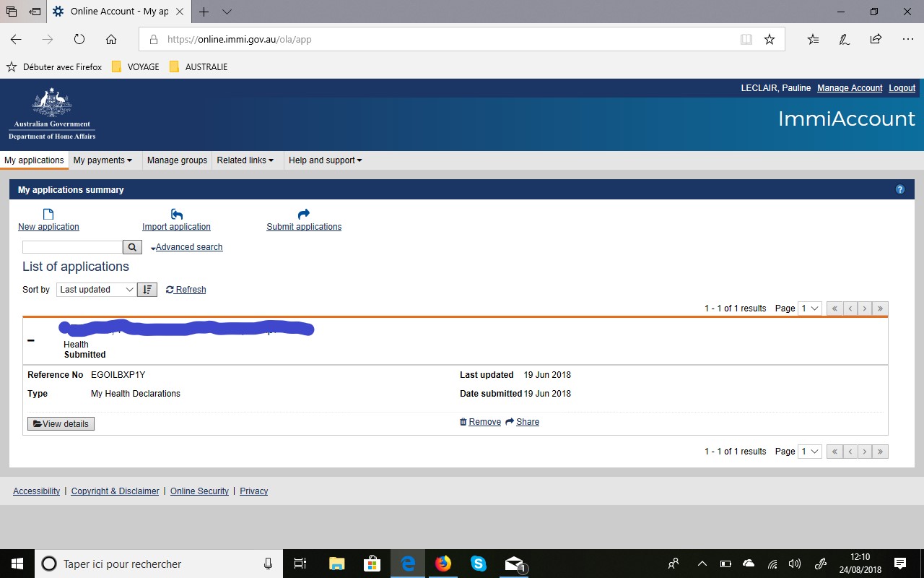Add page to favorites star icon
This screenshot has height=578, width=924.
pos(770,39)
